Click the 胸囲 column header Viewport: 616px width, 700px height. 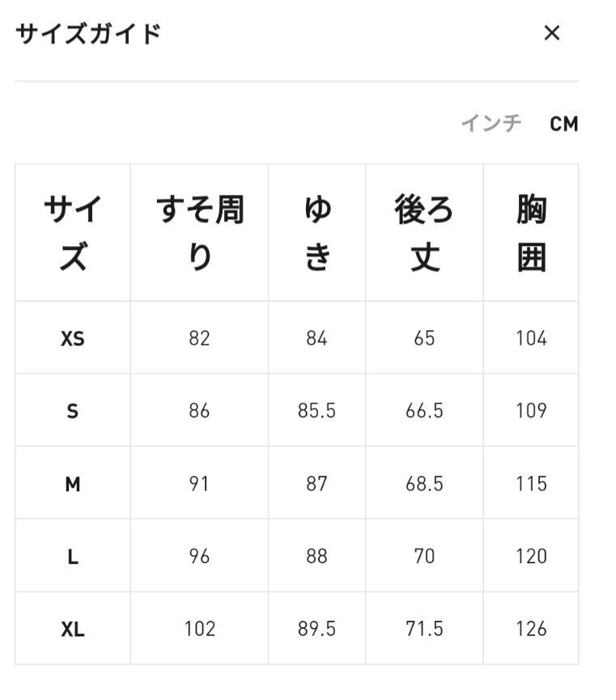point(531,232)
